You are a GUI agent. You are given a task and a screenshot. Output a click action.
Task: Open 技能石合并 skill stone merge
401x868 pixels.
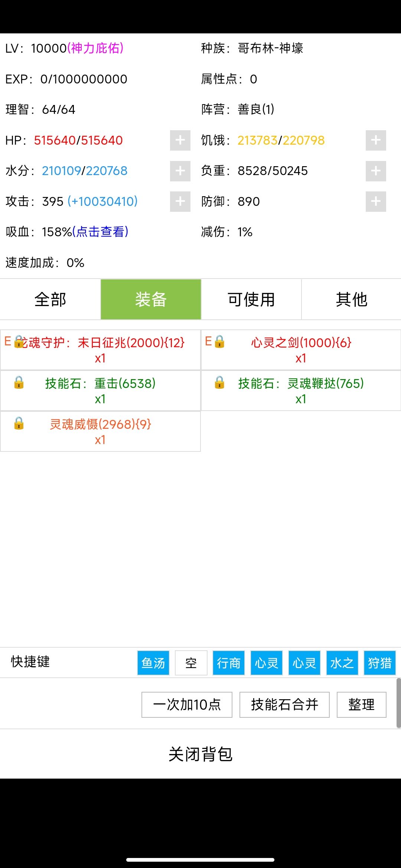(x=284, y=705)
